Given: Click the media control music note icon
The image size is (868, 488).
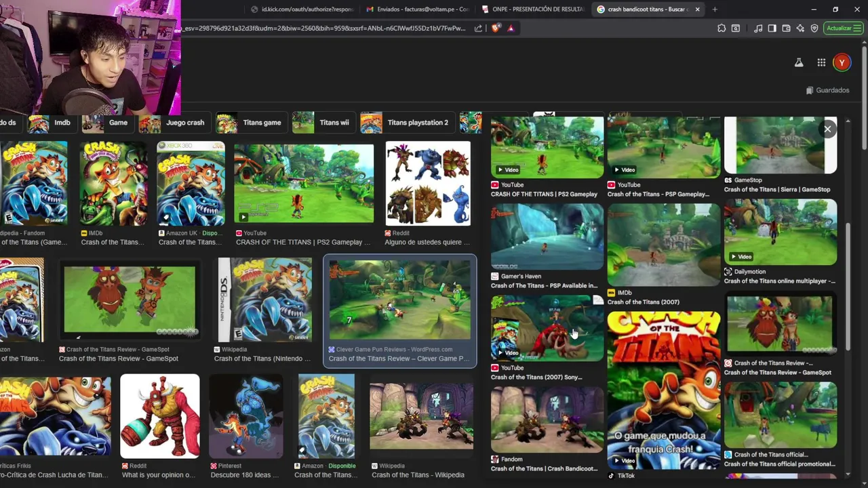Looking at the screenshot, I should tap(758, 28).
